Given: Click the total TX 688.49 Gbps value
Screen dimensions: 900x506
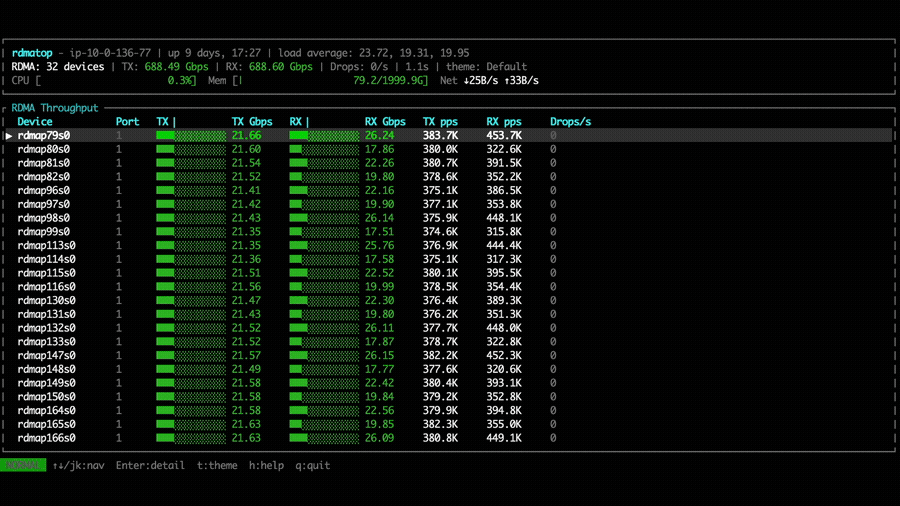Looking at the screenshot, I should click(x=176, y=67).
